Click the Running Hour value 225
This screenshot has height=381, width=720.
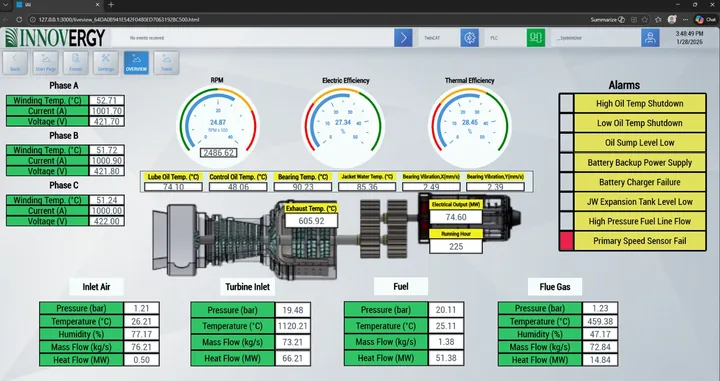pos(456,247)
